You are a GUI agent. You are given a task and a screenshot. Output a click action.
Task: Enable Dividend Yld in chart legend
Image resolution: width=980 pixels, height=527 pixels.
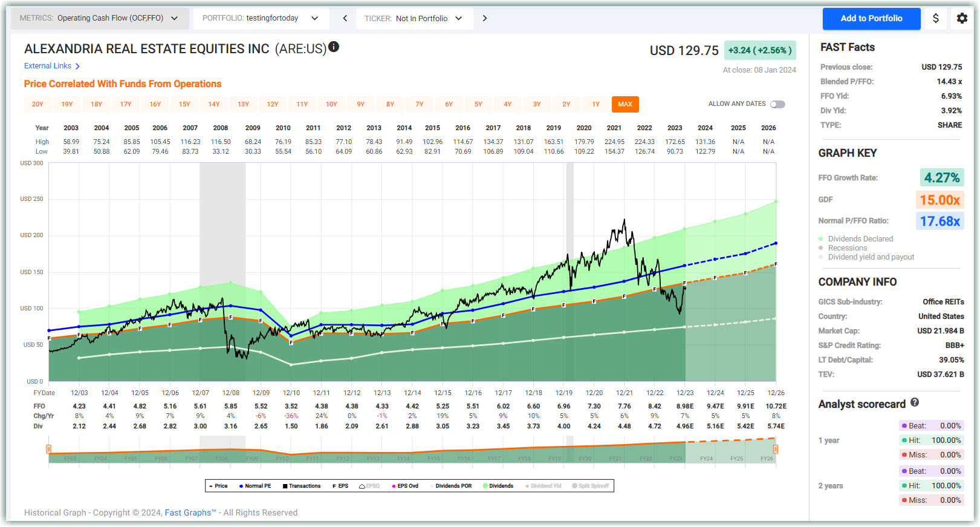[544, 486]
